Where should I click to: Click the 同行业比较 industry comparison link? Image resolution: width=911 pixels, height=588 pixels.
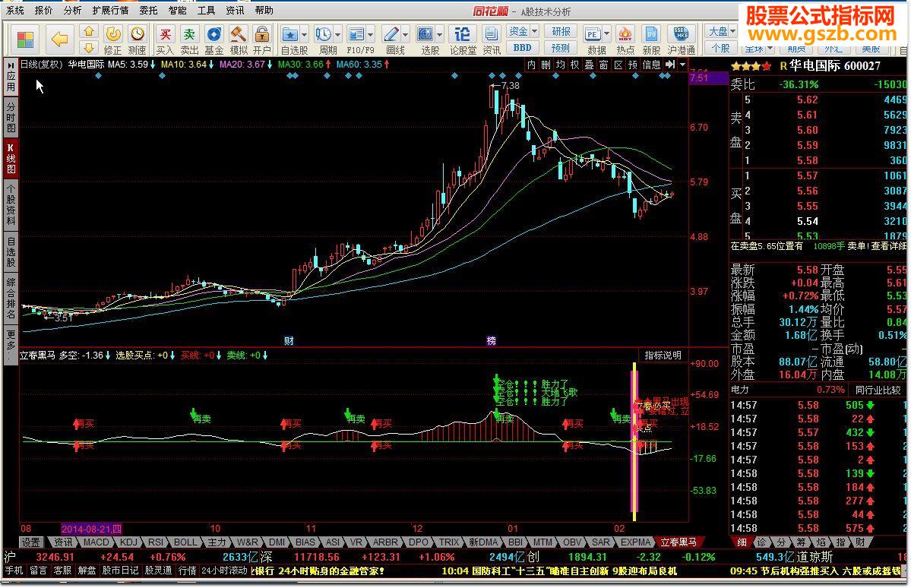click(878, 390)
